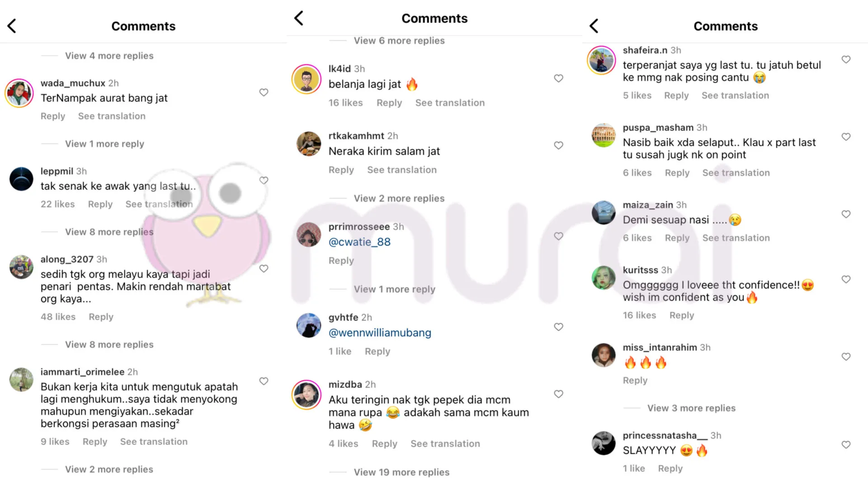This screenshot has height=483, width=868.
Task: Like wada_muchux's comment with the heart
Action: [264, 92]
